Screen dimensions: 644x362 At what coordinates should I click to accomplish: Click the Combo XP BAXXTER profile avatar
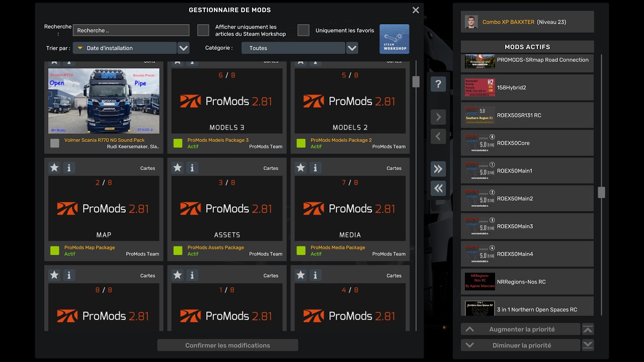(471, 22)
